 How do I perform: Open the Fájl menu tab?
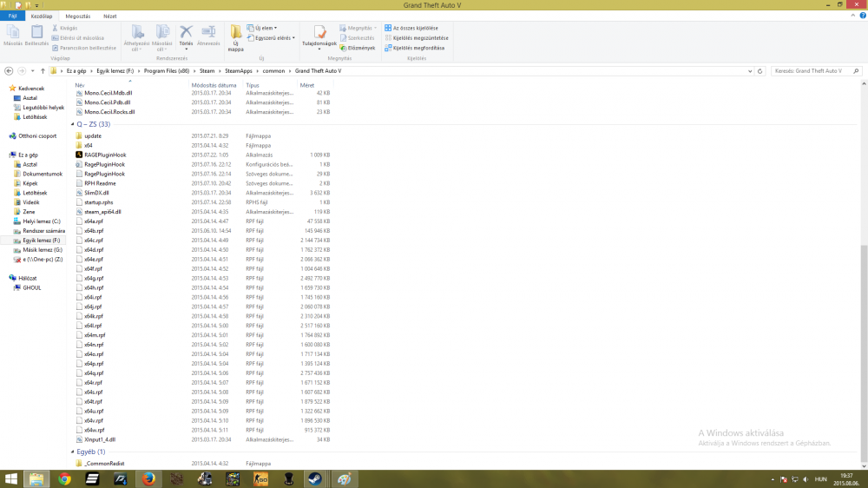pyautogui.click(x=12, y=16)
